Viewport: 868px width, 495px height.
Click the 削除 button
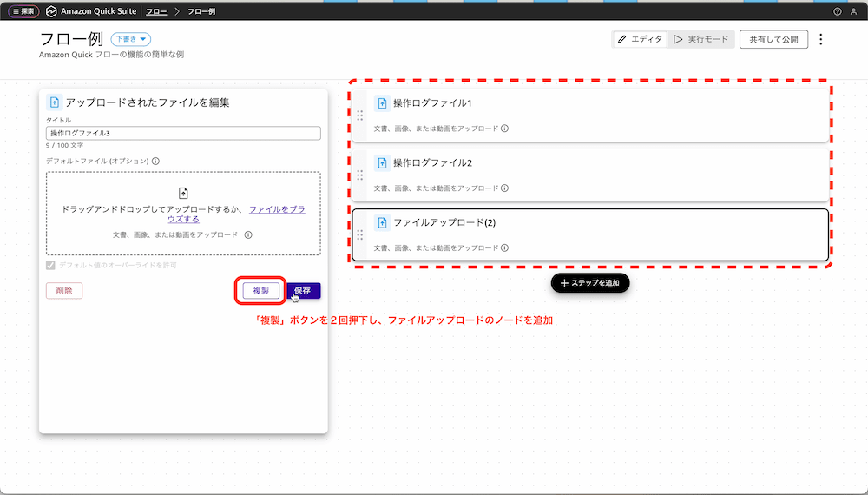point(64,291)
